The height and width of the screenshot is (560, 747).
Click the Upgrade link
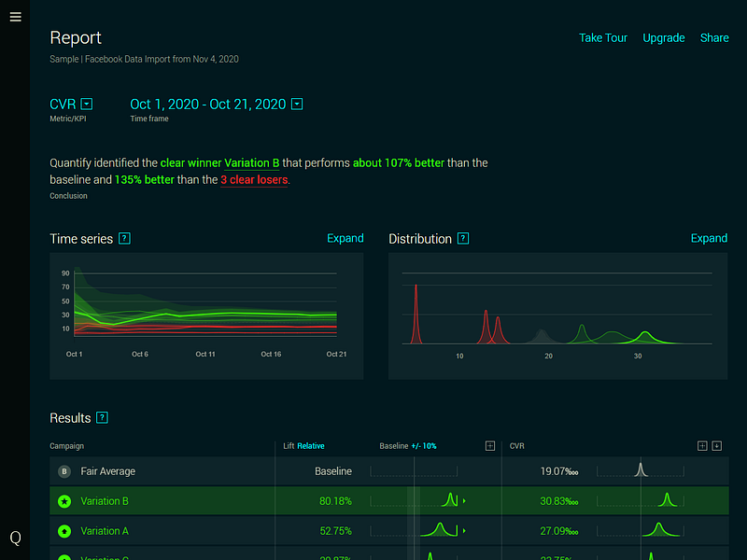(664, 37)
